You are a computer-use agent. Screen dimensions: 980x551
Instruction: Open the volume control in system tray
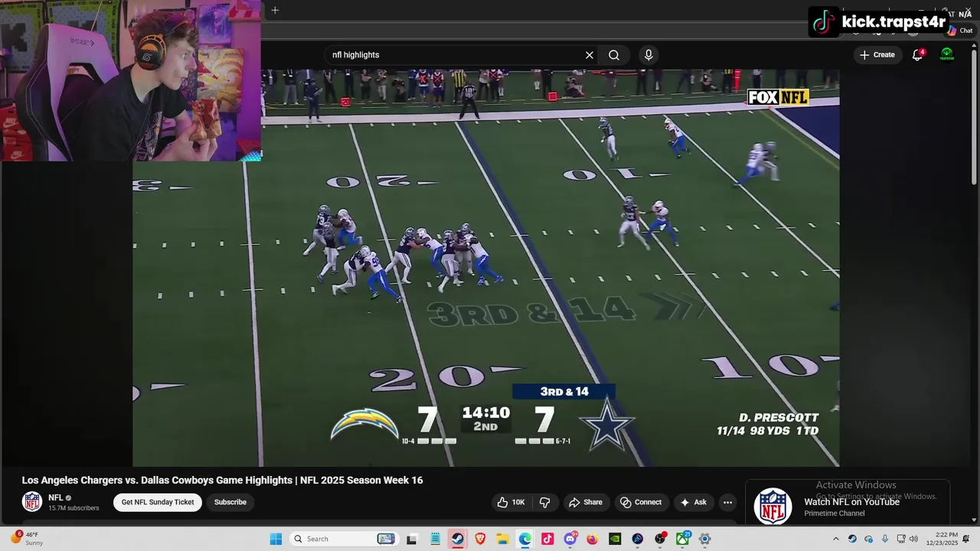coord(913,539)
